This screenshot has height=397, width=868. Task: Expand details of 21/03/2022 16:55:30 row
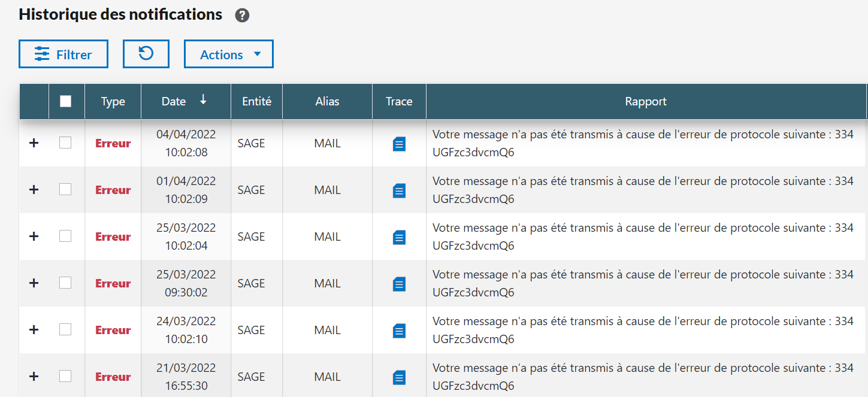click(x=34, y=377)
